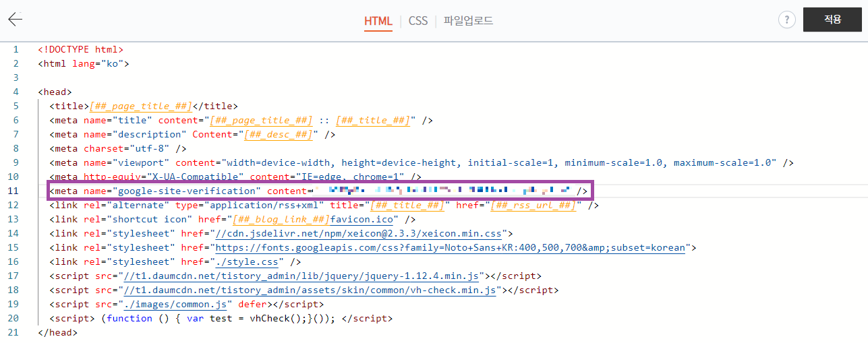Image resolution: width=868 pixels, height=343 pixels.
Task: Click the vh-check.min.js script URL
Action: point(310,290)
